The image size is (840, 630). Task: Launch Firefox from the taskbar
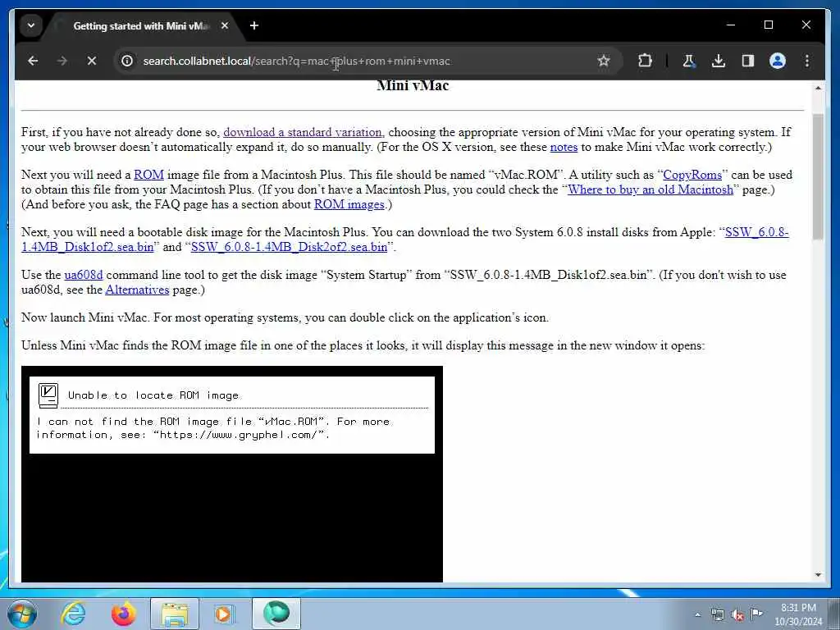[123, 614]
